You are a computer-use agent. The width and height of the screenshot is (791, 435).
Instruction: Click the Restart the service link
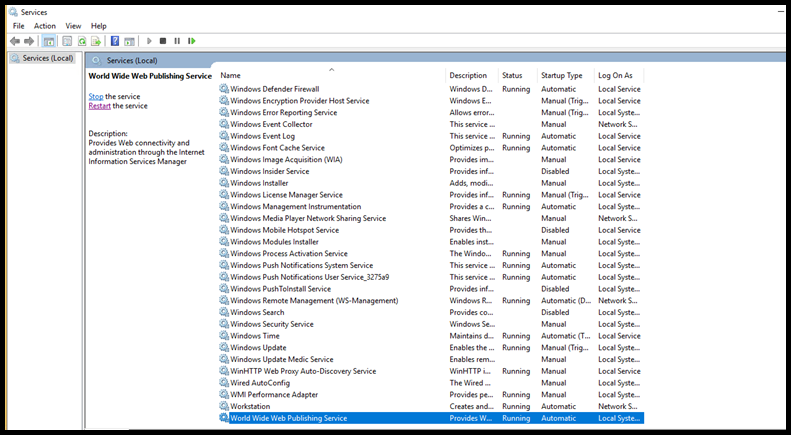(99, 106)
